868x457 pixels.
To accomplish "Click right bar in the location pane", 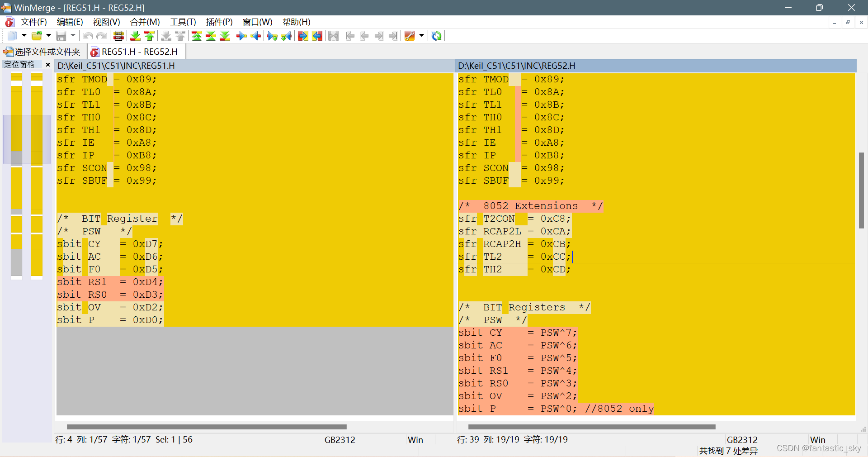I will click(37, 176).
